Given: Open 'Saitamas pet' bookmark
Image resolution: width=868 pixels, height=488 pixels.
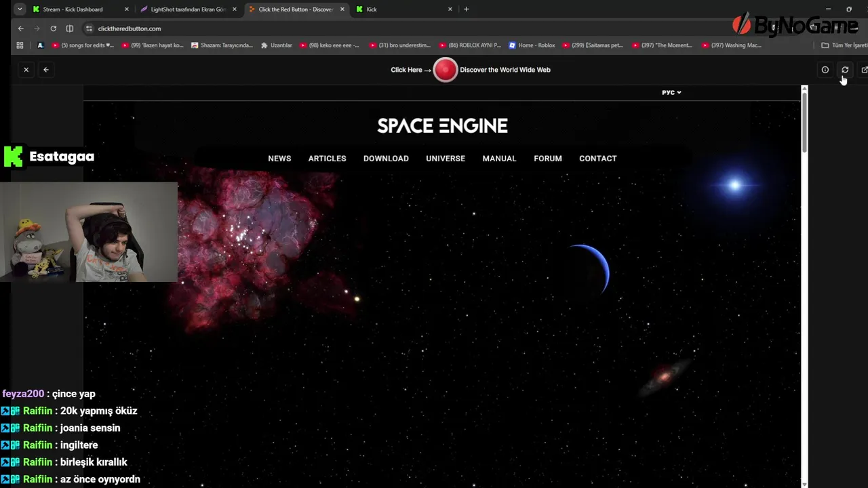Looking at the screenshot, I should pyautogui.click(x=593, y=45).
